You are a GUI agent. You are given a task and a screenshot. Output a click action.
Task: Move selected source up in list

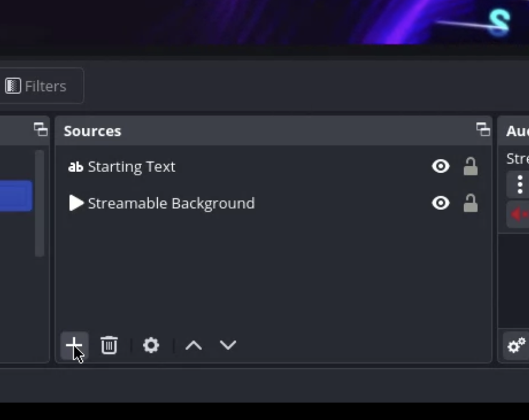(x=193, y=345)
